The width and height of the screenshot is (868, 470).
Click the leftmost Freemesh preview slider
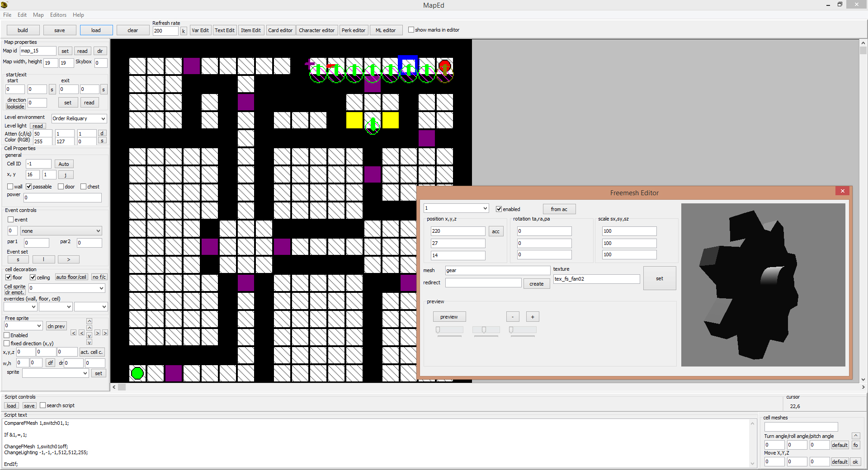pyautogui.click(x=450, y=330)
